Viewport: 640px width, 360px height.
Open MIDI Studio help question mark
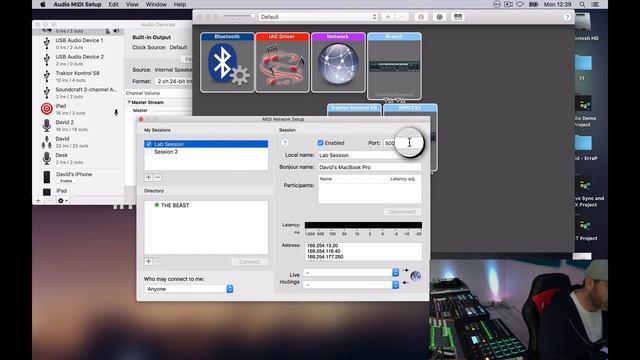567,17
